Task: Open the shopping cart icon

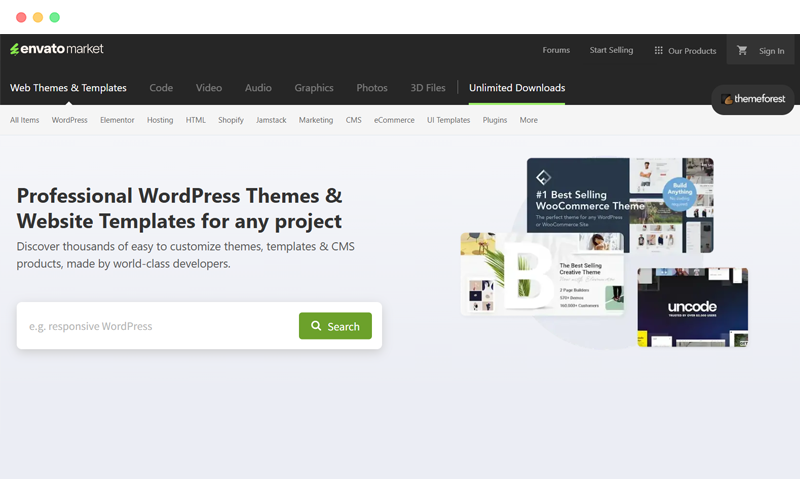Action: point(742,50)
